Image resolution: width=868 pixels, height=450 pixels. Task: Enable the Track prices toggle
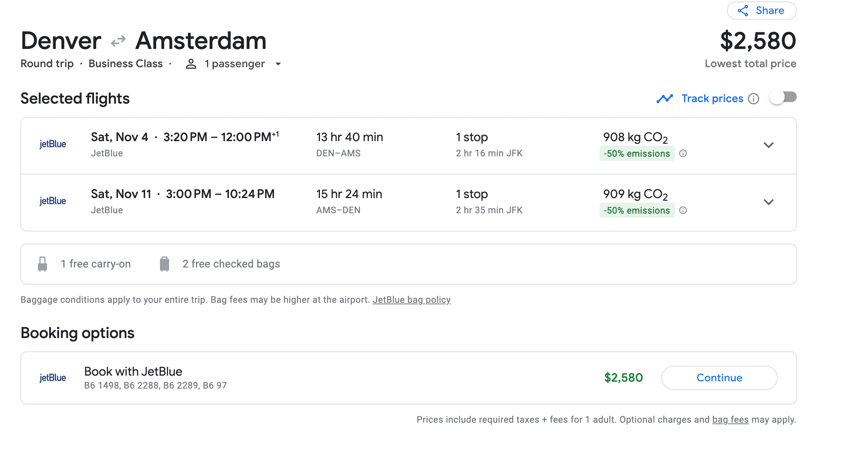[x=783, y=98]
